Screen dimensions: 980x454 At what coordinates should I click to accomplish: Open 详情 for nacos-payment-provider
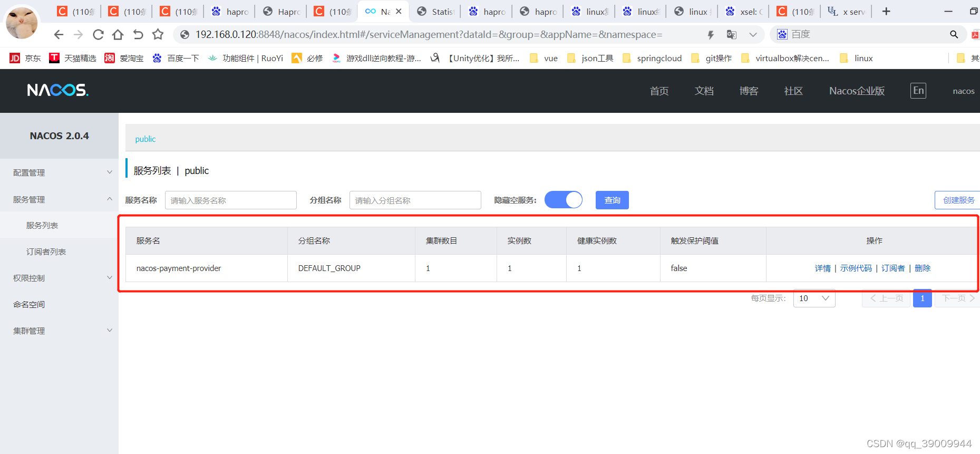pyautogui.click(x=822, y=268)
